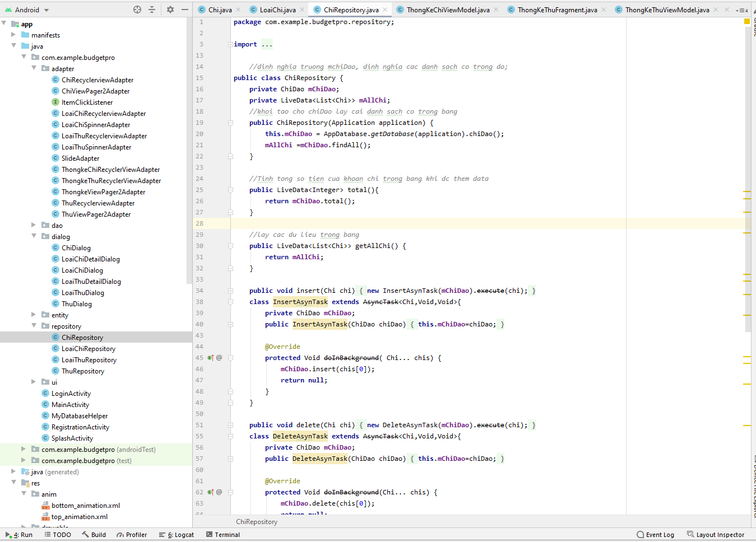
Task: Expand the ui package
Action: [34, 382]
